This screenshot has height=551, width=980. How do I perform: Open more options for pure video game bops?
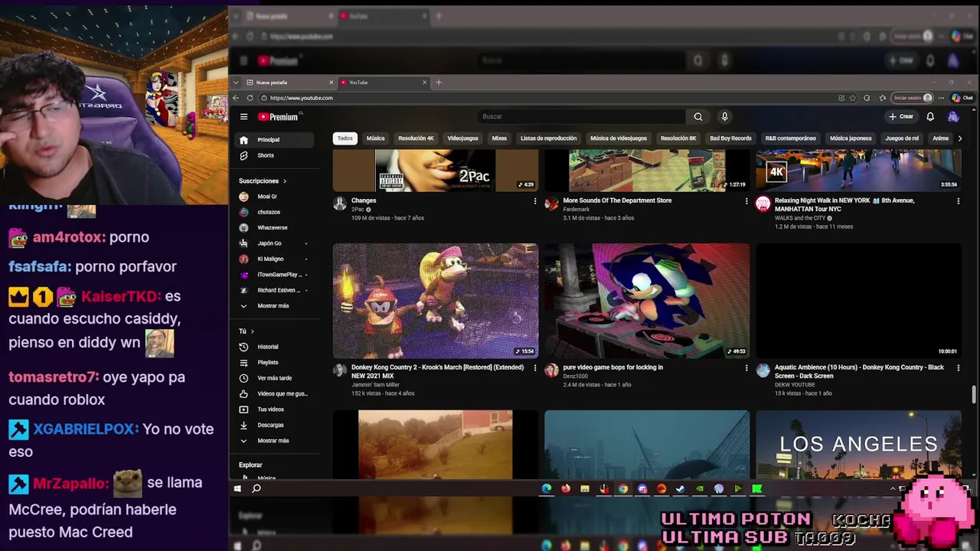pos(746,368)
